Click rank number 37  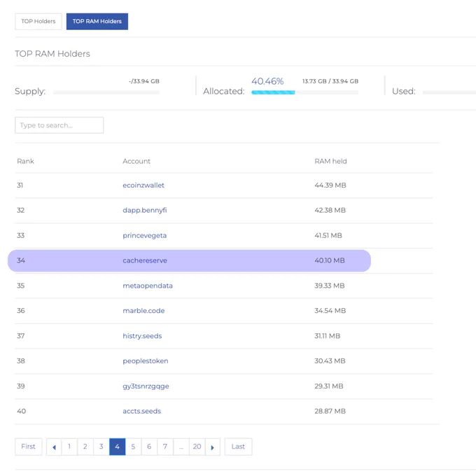point(20,336)
